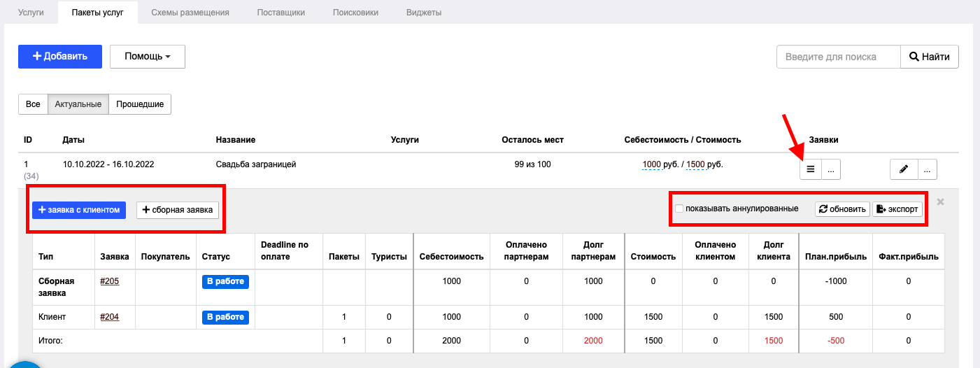This screenshot has height=368, width=980.
Task: Add a заявка с клиентом
Action: [x=79, y=210]
